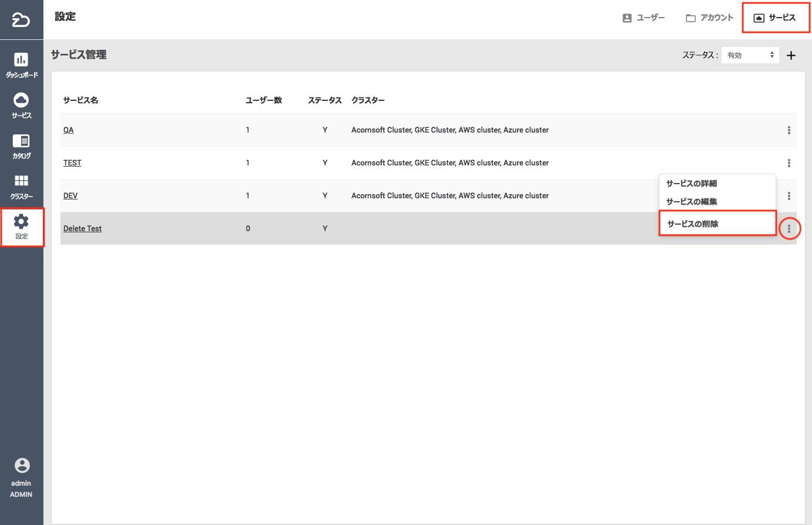The height and width of the screenshot is (525, 812).
Task: Click the admin user profile icon
Action: tap(22, 465)
